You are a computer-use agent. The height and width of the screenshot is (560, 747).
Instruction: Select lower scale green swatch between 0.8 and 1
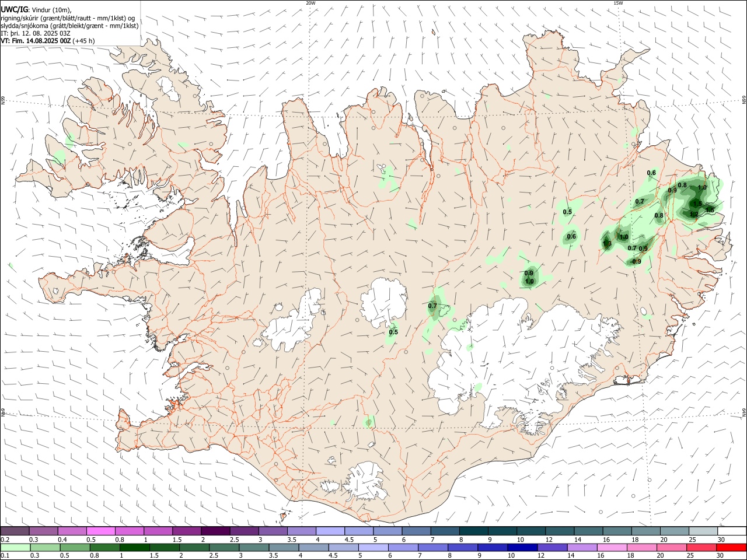(106, 547)
